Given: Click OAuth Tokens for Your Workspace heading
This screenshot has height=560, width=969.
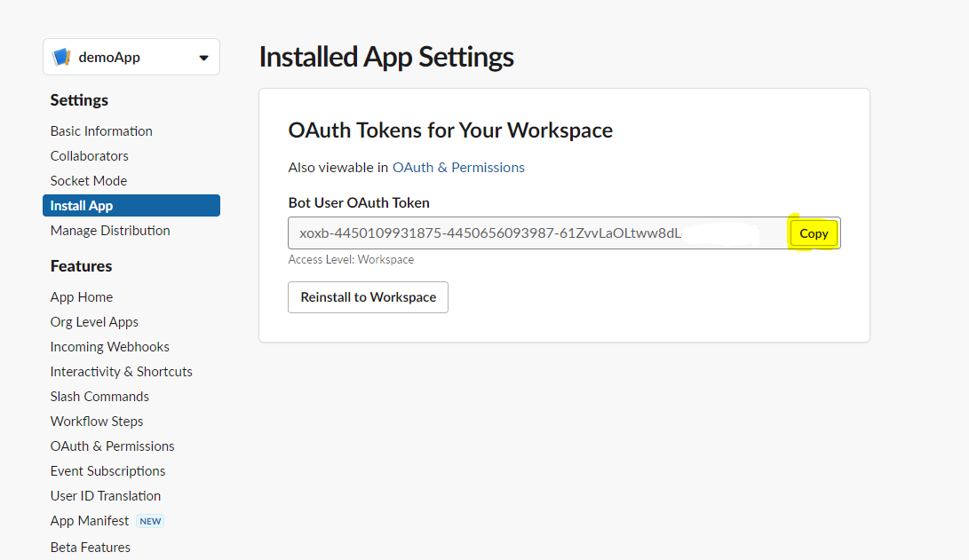Looking at the screenshot, I should (450, 130).
